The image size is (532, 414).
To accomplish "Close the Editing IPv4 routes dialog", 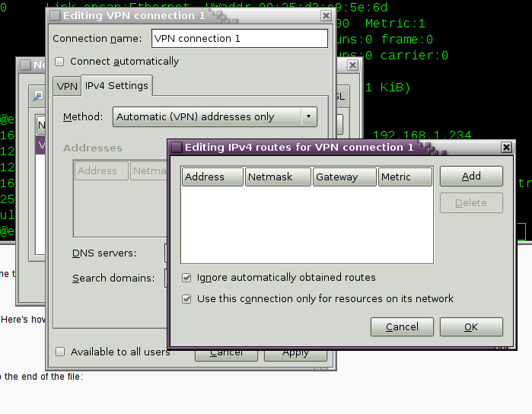I will coord(506,148).
